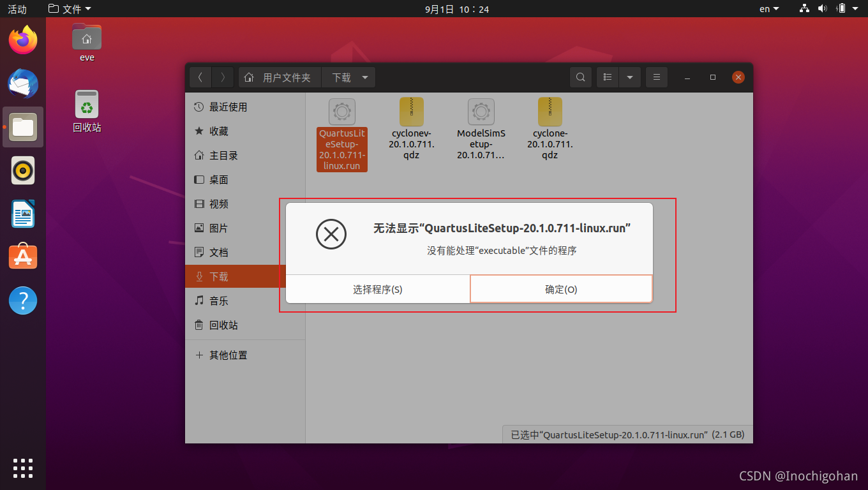Open Firefox from the dock
Screen dimensions: 868x490
pos(23,40)
